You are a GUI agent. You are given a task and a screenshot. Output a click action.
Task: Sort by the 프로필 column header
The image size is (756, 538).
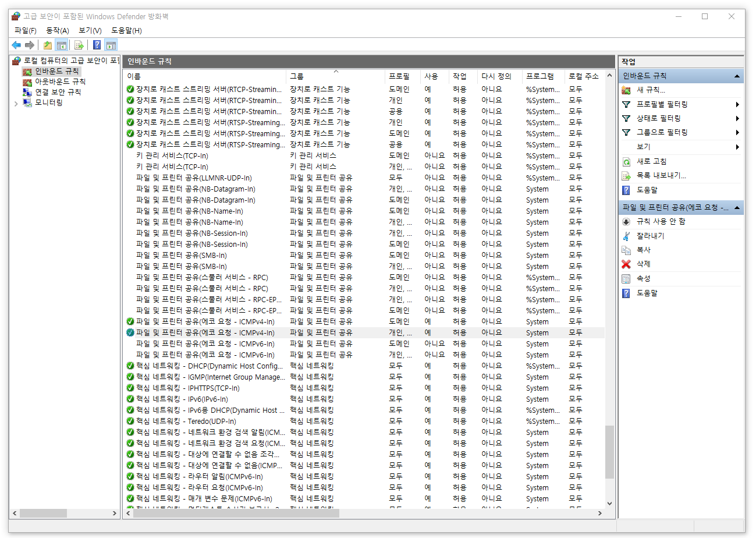pos(403,76)
